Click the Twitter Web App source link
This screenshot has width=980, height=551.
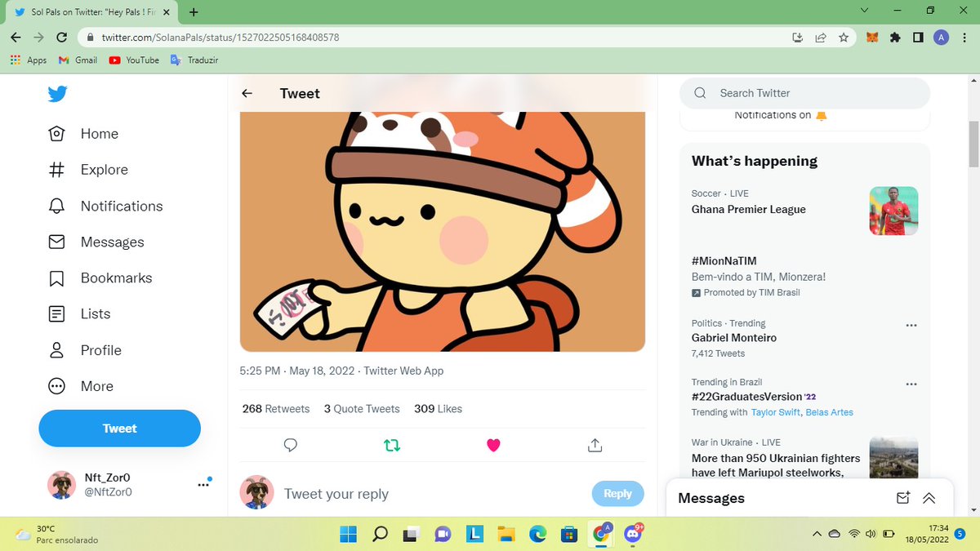[x=403, y=371]
